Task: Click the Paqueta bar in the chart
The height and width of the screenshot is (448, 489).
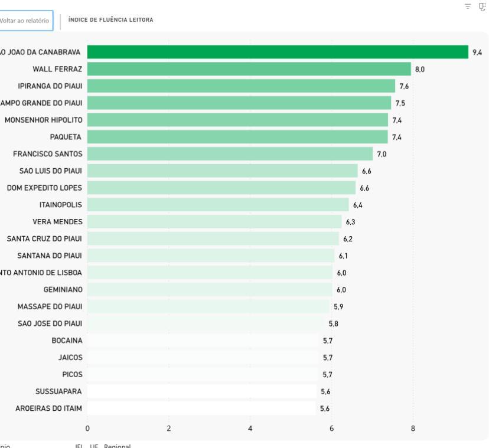Action: [x=237, y=137]
